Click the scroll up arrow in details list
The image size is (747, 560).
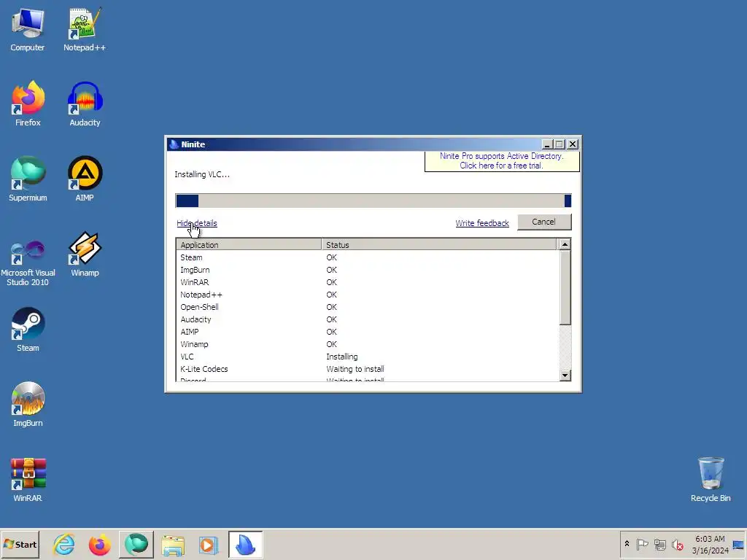565,244
